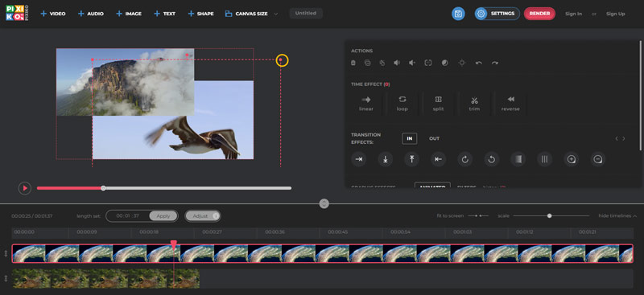Click the Pixiko logo

17,14
